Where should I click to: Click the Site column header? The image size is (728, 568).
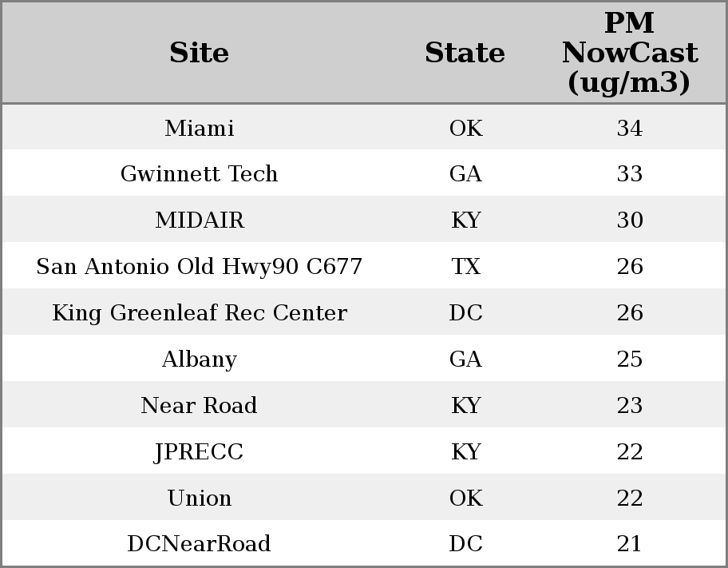pos(199,53)
